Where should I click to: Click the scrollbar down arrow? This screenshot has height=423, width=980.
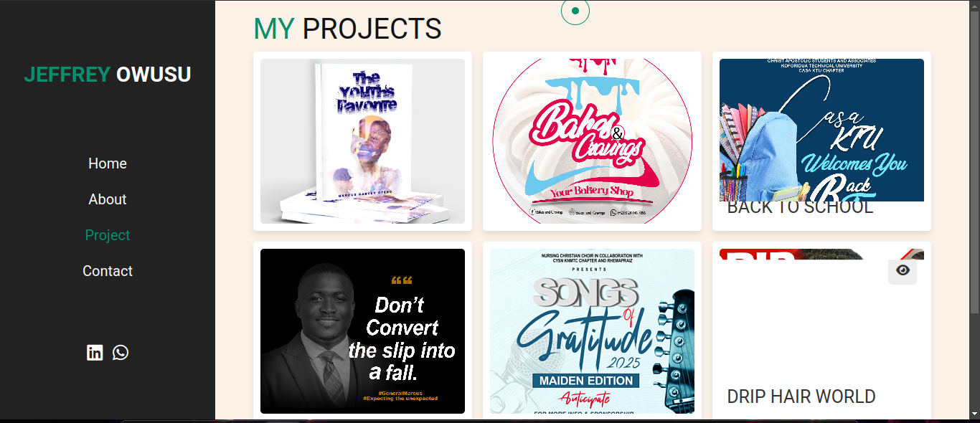point(974,414)
